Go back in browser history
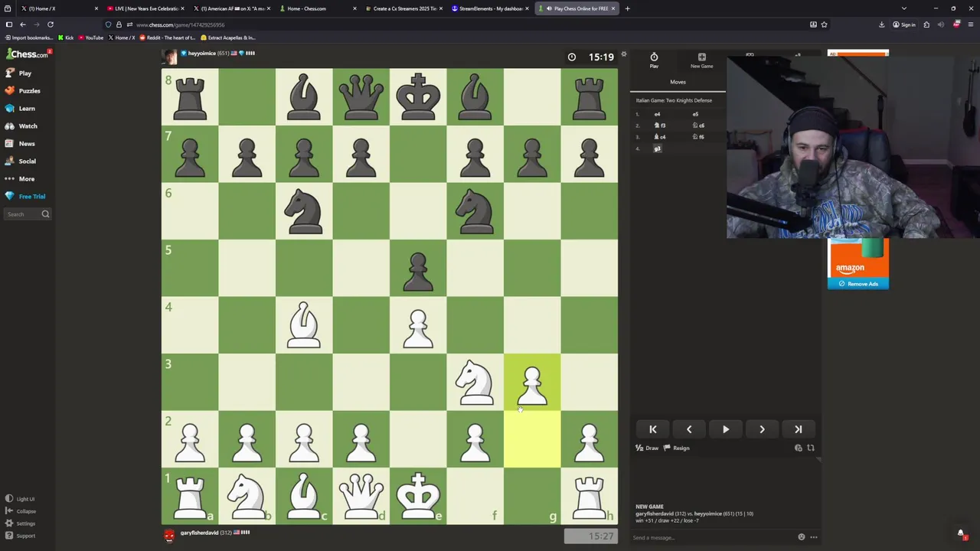The height and width of the screenshot is (551, 980). pos(22,24)
